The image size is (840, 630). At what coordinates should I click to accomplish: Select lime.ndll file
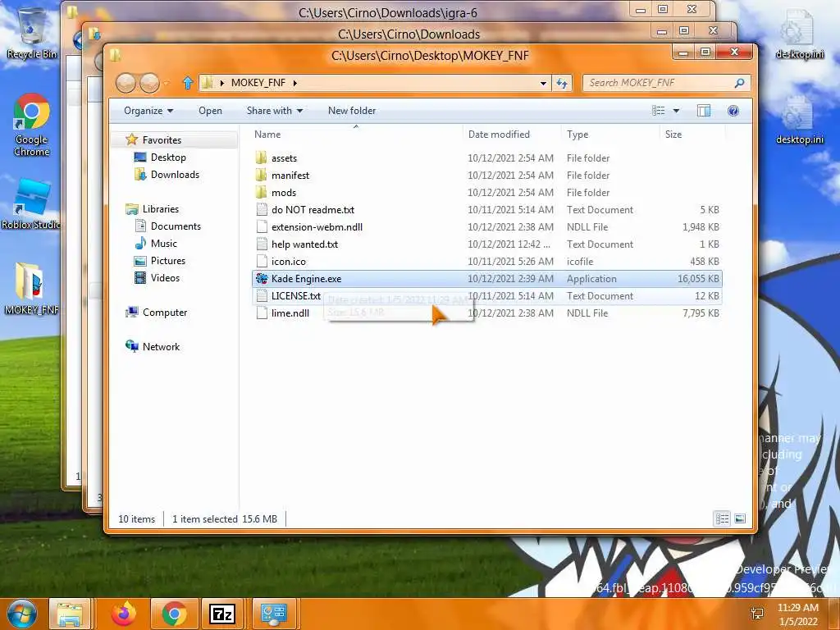[x=290, y=313]
